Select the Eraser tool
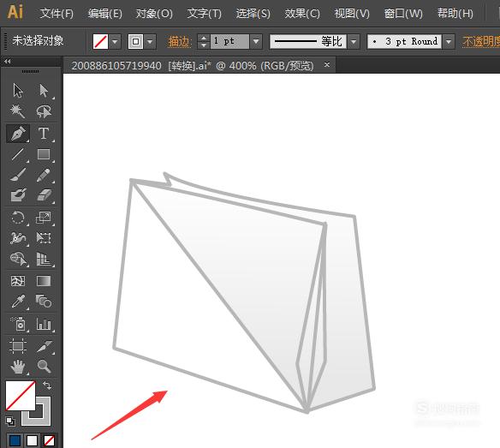 (x=44, y=195)
